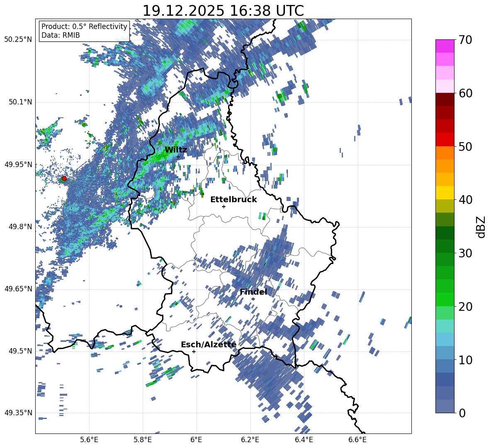
Task: Click the Data: RMIB text
Action: (x=61, y=35)
